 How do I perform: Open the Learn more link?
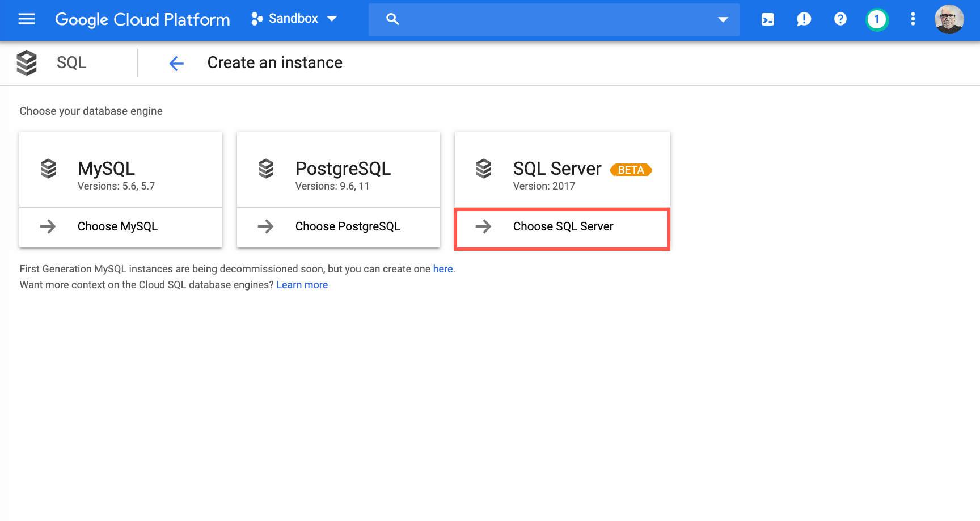[302, 285]
